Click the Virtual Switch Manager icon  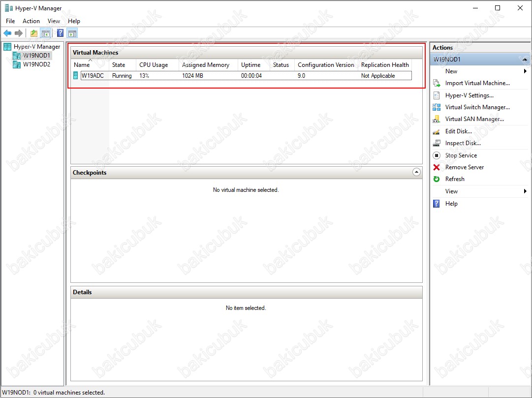437,107
